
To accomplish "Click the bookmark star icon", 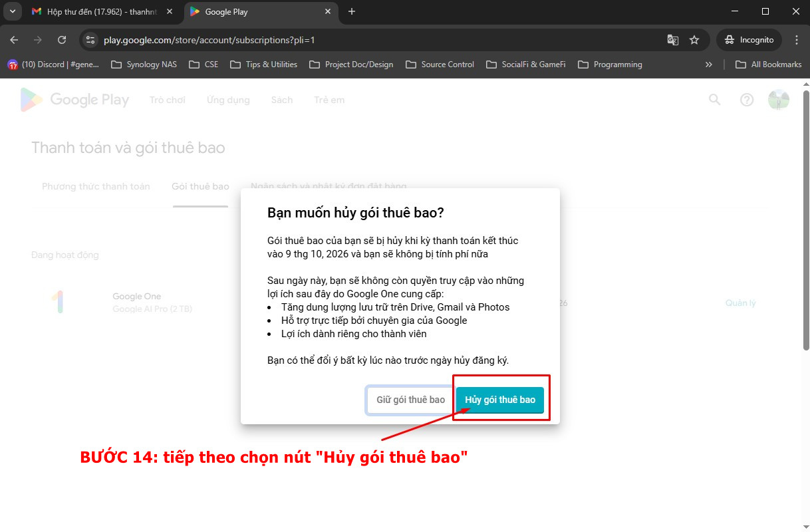I will 694,40.
